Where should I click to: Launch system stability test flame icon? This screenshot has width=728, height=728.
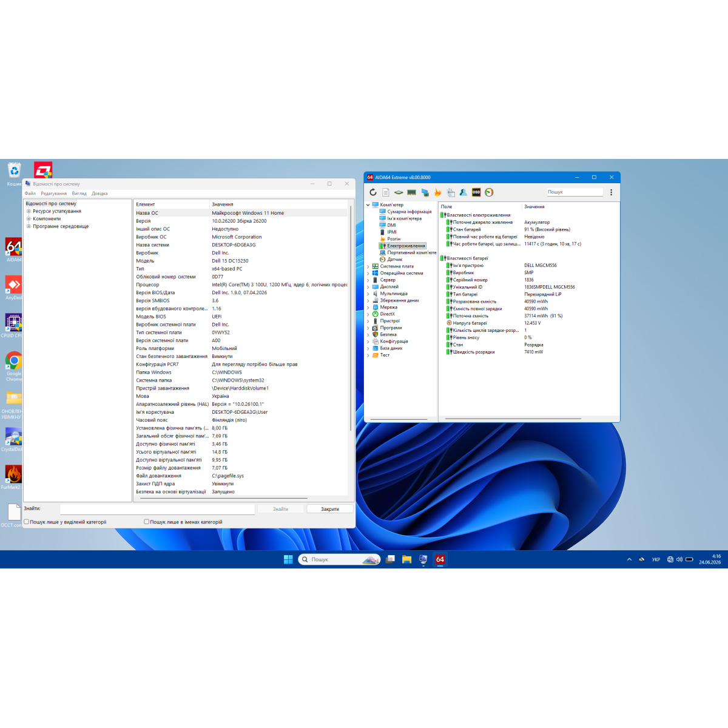(437, 192)
